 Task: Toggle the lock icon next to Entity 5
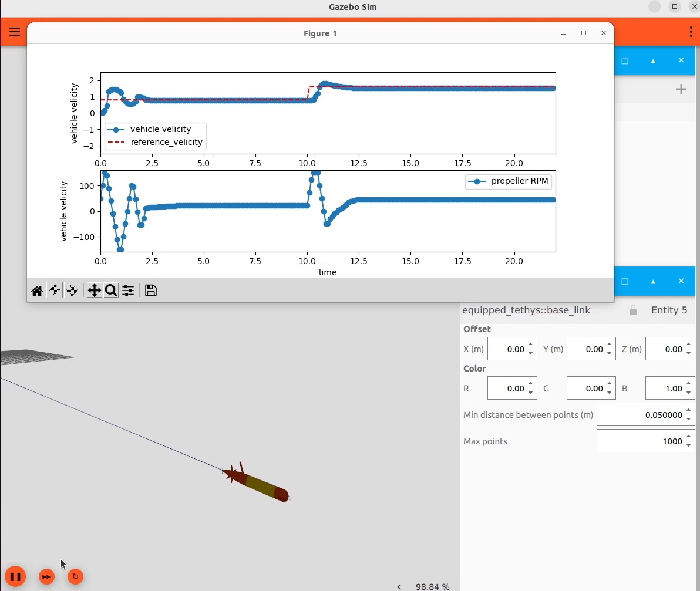pos(633,310)
